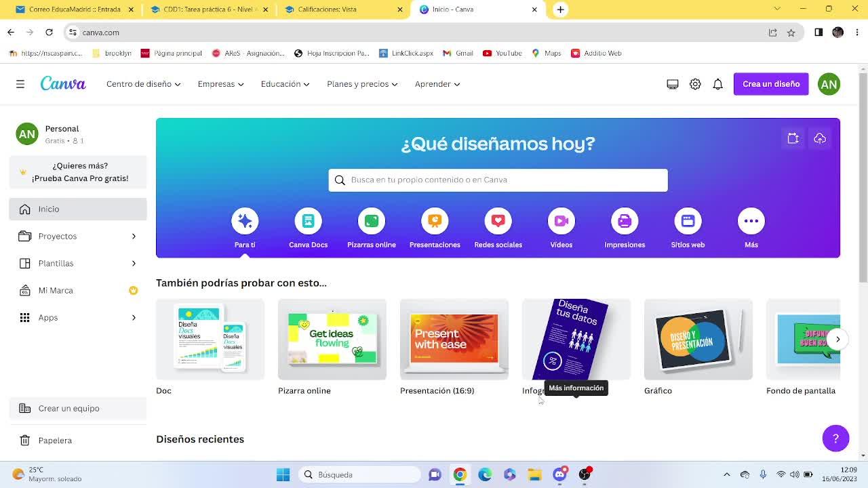868x488 pixels.
Task: Open the desktop app download monitor icon
Action: 673,84
